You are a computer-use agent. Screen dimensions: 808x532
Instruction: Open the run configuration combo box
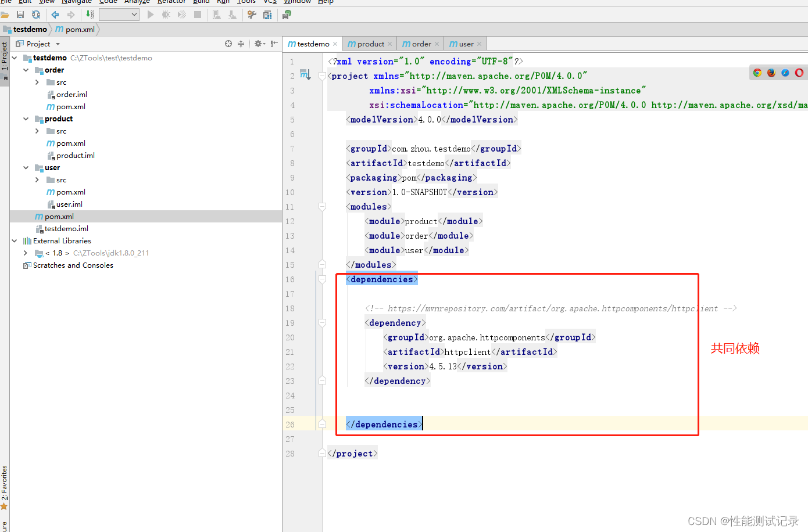click(119, 15)
